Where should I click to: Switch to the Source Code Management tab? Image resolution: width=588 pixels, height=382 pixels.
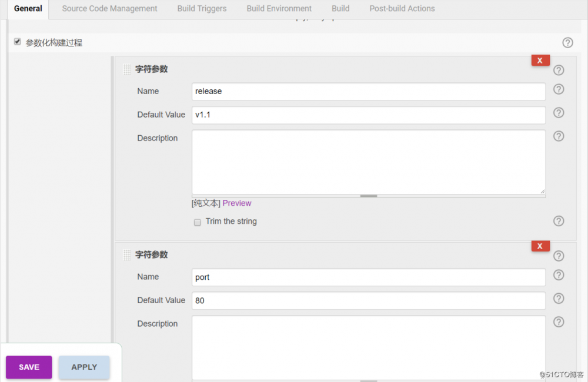(109, 8)
